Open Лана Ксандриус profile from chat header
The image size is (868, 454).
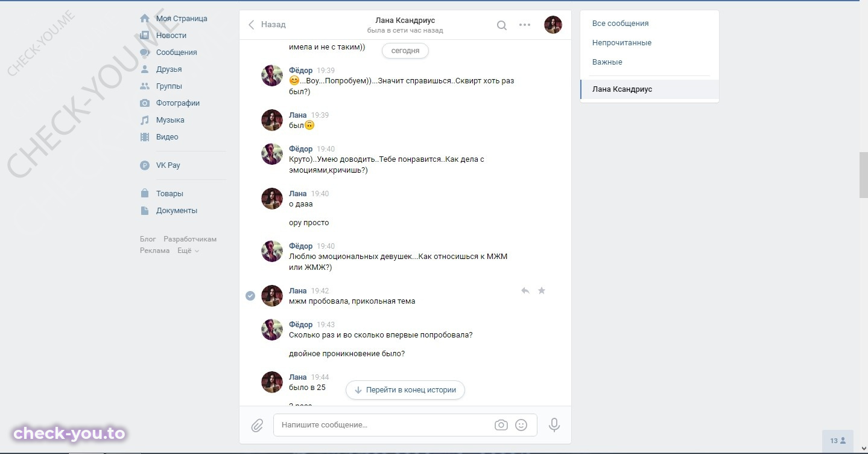tap(405, 21)
